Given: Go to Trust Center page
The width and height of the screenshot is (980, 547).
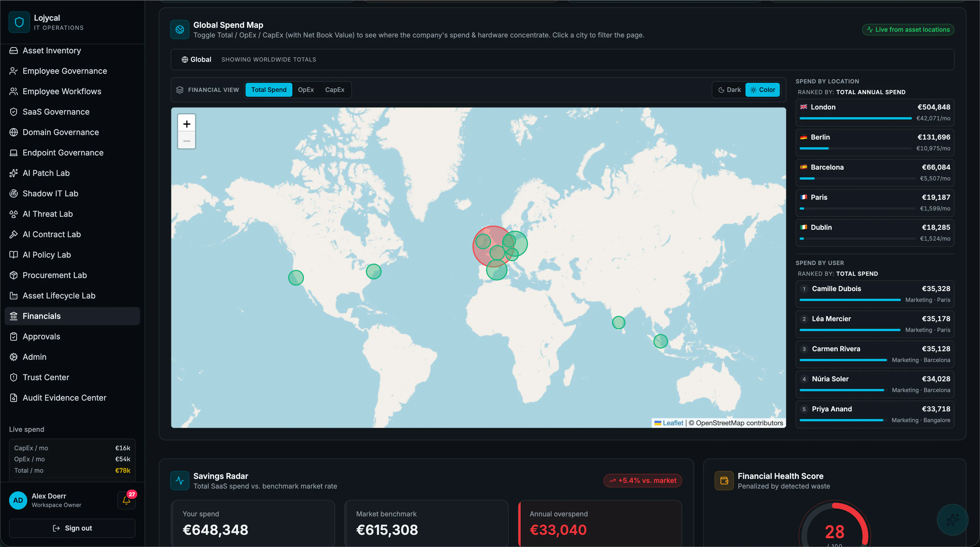Looking at the screenshot, I should click(72, 378).
